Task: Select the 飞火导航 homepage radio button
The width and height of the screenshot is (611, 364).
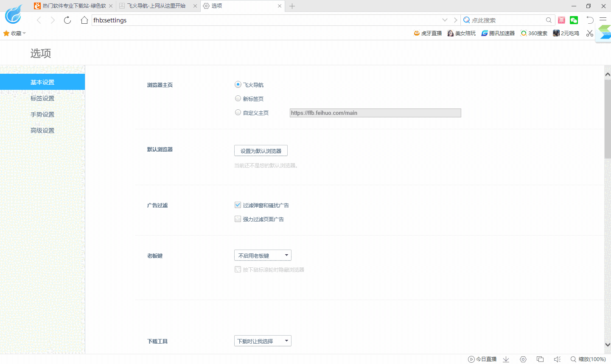Action: tap(238, 84)
